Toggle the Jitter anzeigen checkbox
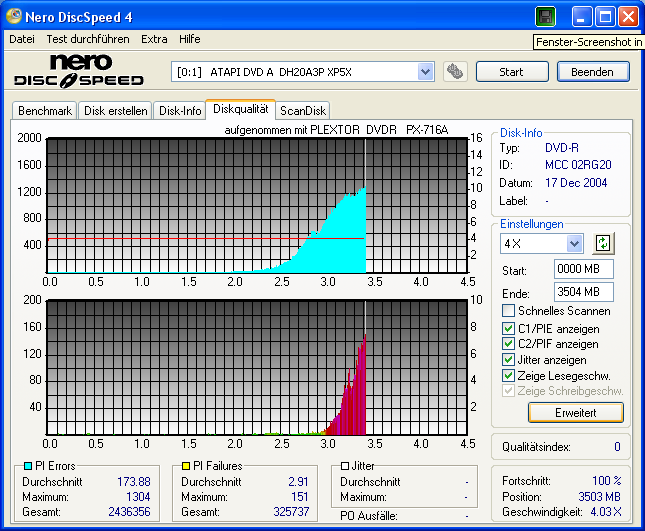Image resolution: width=645 pixels, height=531 pixels. [x=509, y=360]
